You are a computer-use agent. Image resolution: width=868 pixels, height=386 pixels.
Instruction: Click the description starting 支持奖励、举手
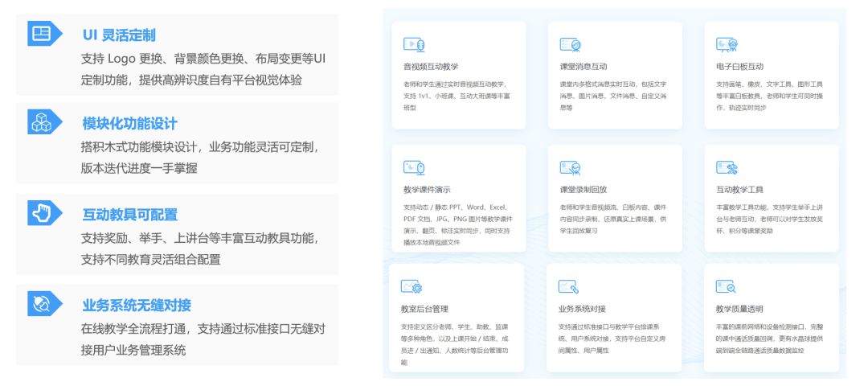[x=200, y=248]
